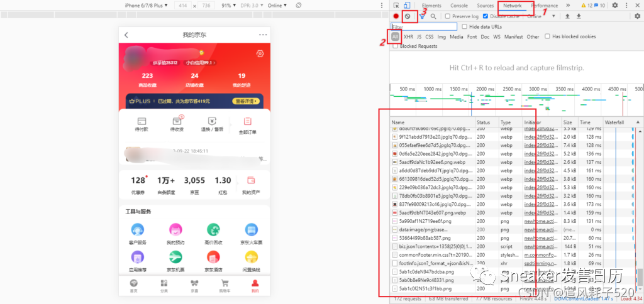Go back using the JD page arrow
The image size is (644, 304).
(x=126, y=35)
